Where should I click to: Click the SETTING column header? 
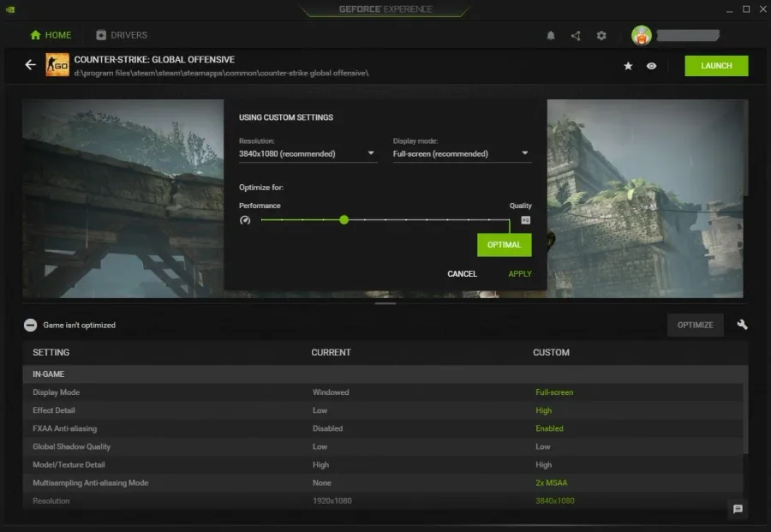coord(51,353)
